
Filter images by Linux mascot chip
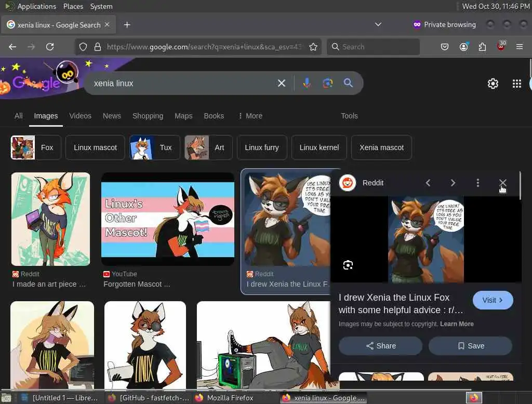(x=96, y=147)
